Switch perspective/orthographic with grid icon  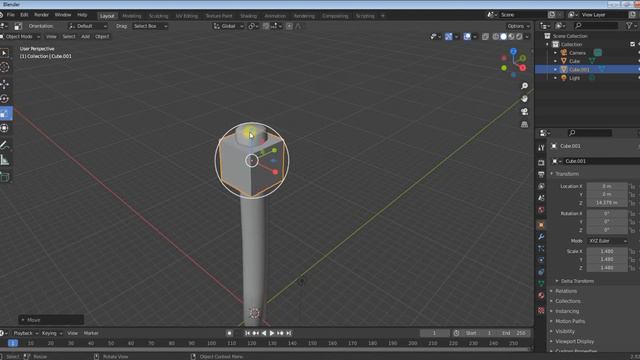[x=524, y=124]
